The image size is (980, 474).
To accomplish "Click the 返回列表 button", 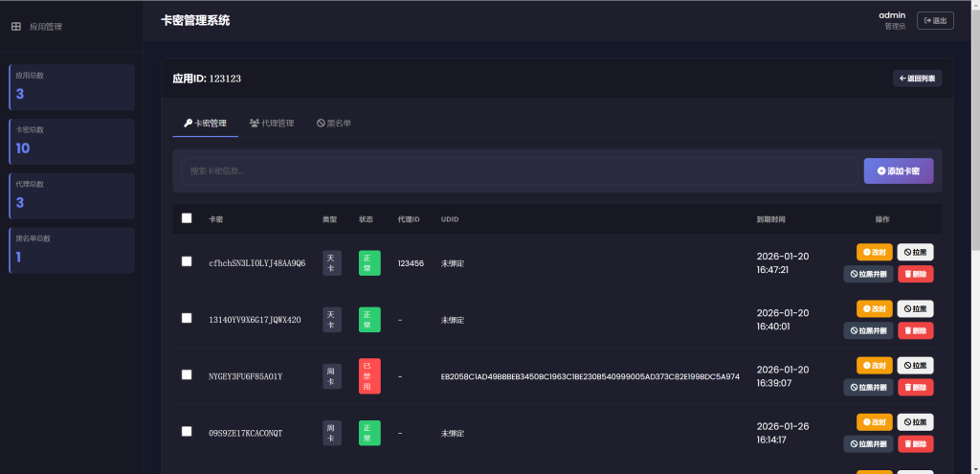I will [x=917, y=79].
